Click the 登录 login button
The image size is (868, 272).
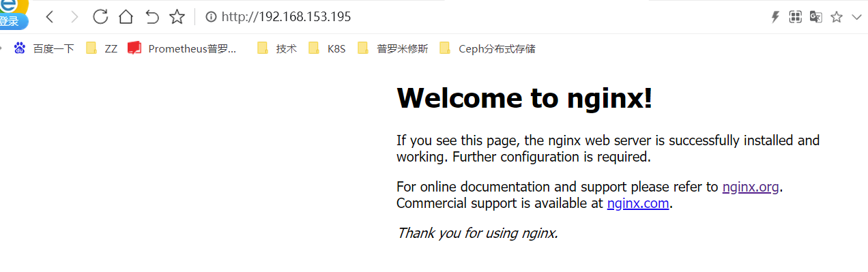point(11,21)
